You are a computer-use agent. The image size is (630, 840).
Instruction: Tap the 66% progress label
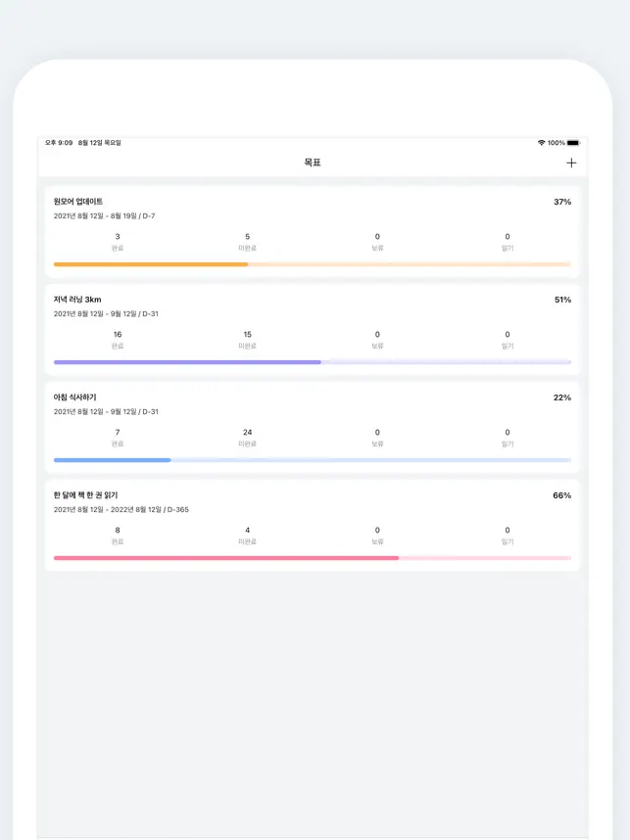click(x=561, y=495)
